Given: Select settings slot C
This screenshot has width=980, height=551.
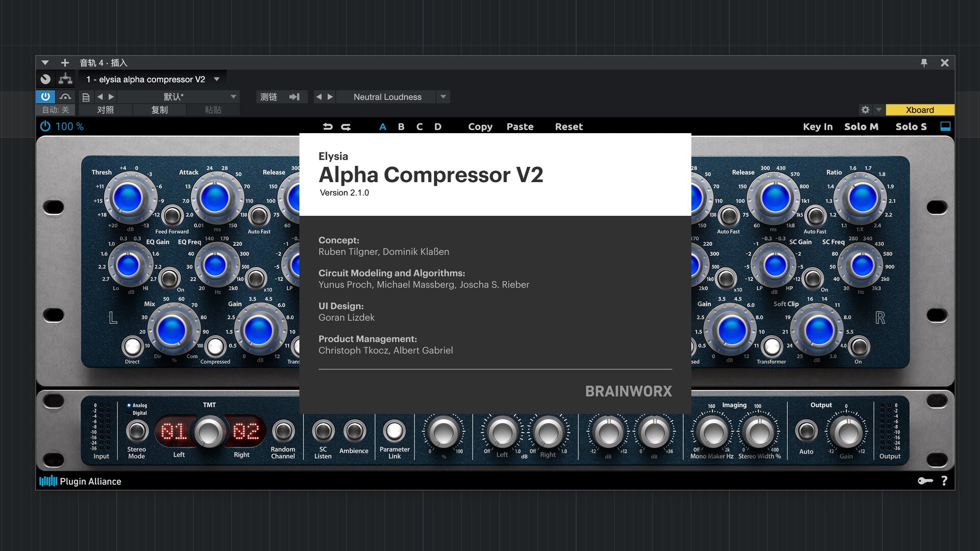Looking at the screenshot, I should point(420,127).
